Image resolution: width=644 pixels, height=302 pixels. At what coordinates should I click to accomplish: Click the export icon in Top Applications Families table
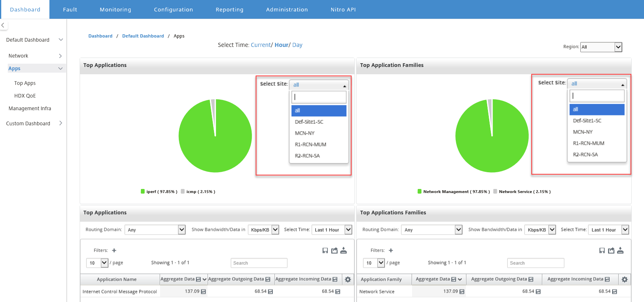coord(611,251)
